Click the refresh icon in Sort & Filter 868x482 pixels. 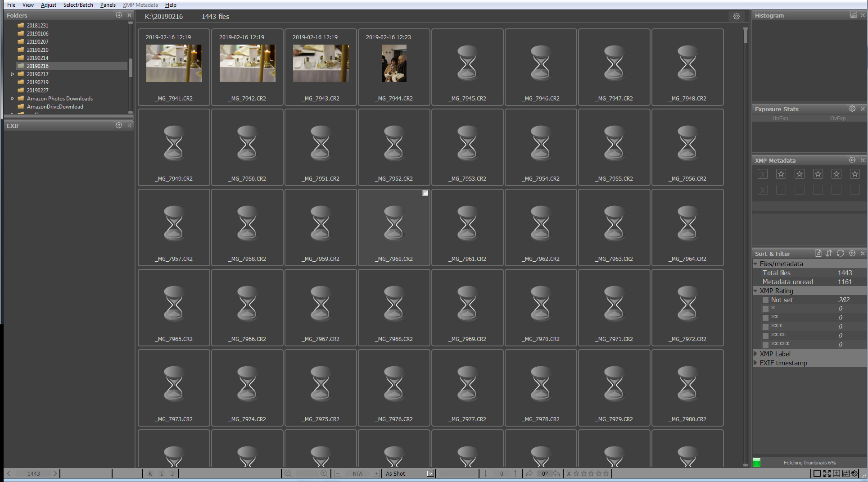click(x=841, y=254)
